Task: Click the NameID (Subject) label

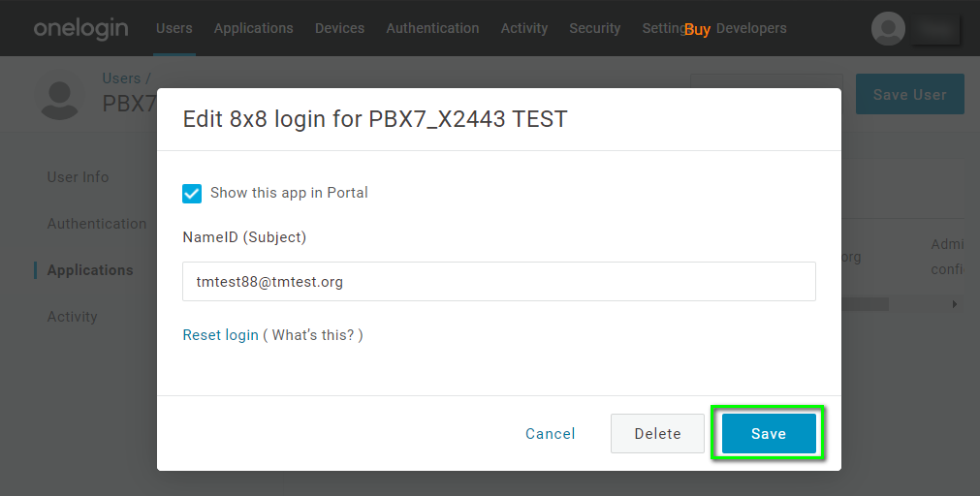Action: [244, 237]
